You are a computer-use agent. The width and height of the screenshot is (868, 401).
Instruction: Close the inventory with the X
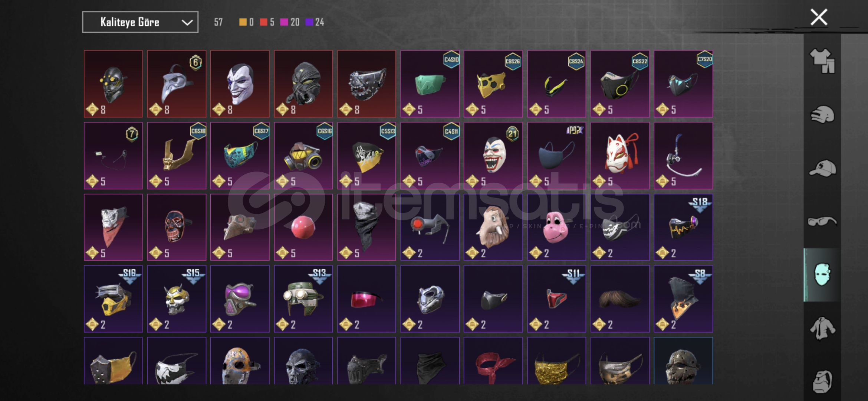click(x=819, y=17)
